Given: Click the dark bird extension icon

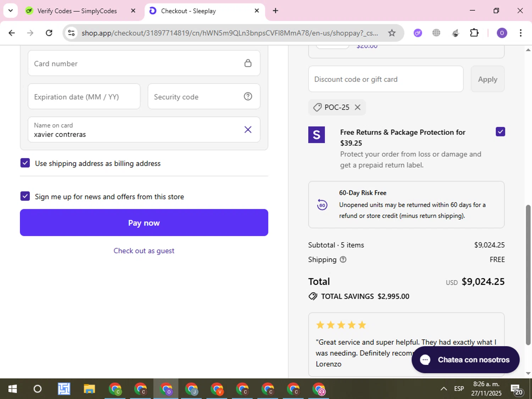Looking at the screenshot, I should [x=455, y=33].
